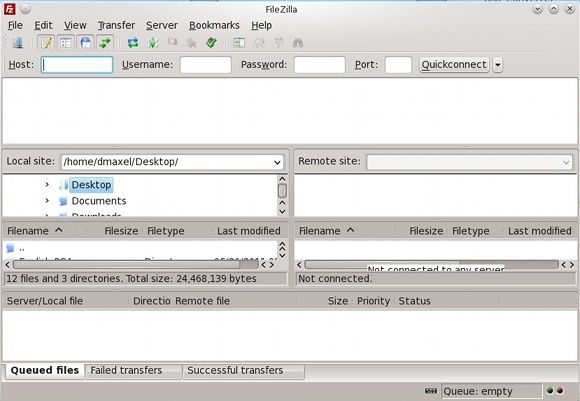Disconnect from server icon
Image resolution: width=580 pixels, height=401 pixels.
[192, 43]
